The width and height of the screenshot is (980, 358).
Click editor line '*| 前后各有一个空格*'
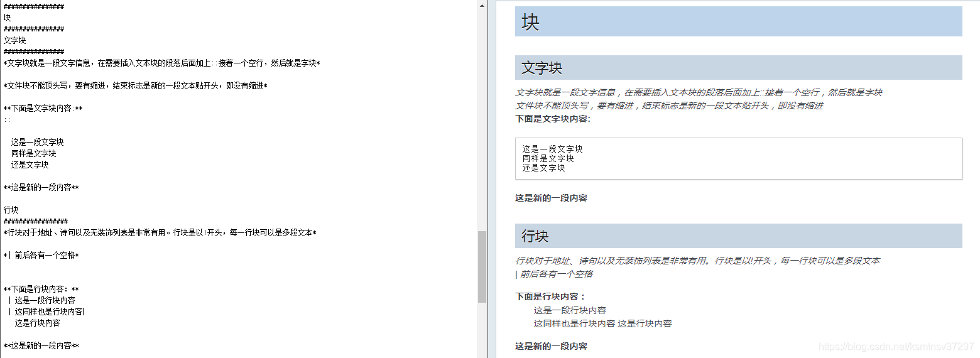[x=41, y=256]
